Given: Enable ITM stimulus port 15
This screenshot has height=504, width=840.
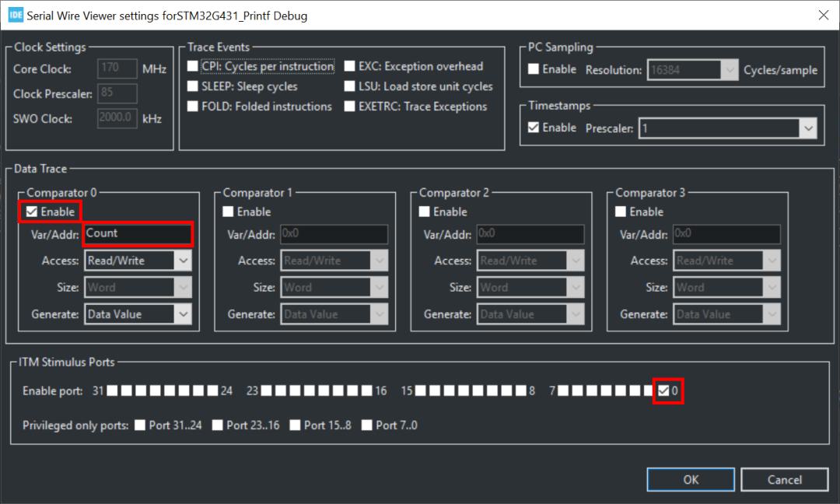Looking at the screenshot, I should tap(421, 390).
